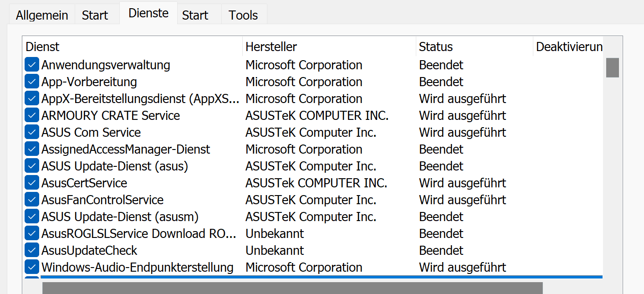Image resolution: width=644 pixels, height=294 pixels.
Task: Click the horizontal scrollbar thumb
Action: tap(292, 288)
